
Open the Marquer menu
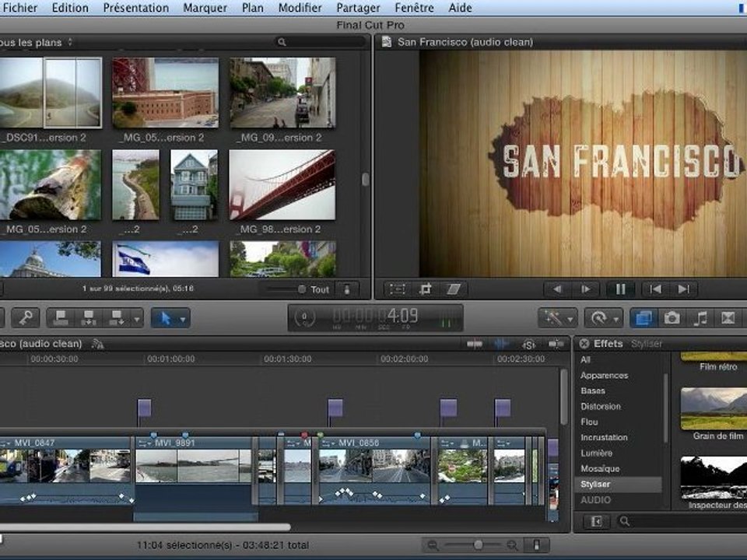(205, 8)
